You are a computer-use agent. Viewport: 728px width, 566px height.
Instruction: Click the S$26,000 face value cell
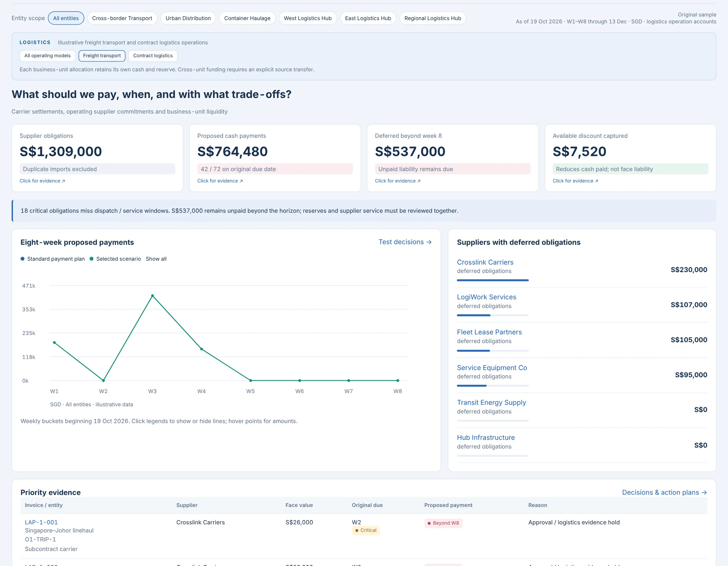299,522
